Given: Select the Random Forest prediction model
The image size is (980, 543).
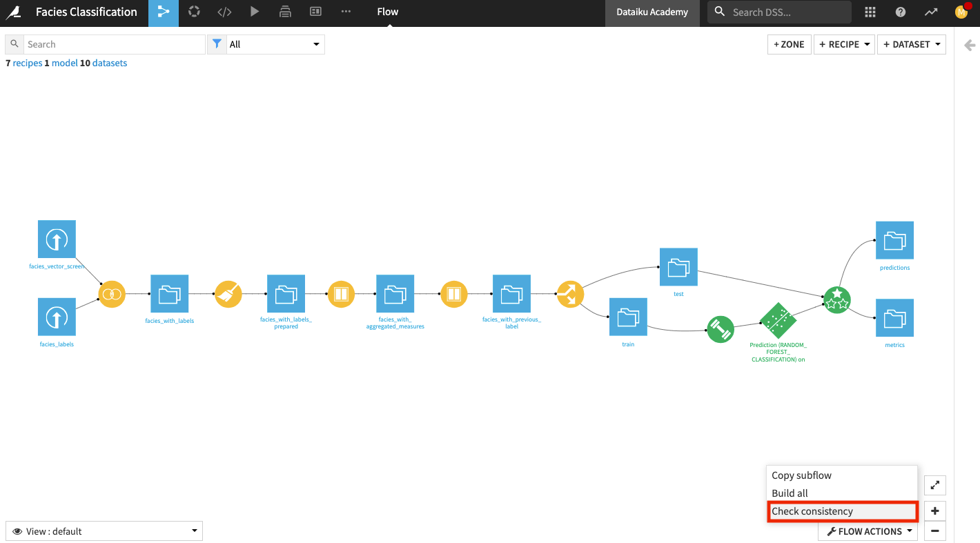Looking at the screenshot, I should click(778, 319).
